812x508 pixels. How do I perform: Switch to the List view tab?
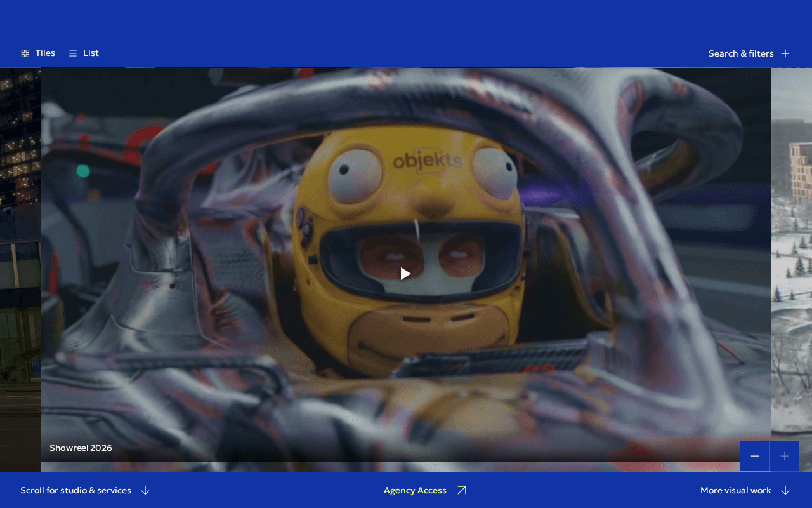84,53
